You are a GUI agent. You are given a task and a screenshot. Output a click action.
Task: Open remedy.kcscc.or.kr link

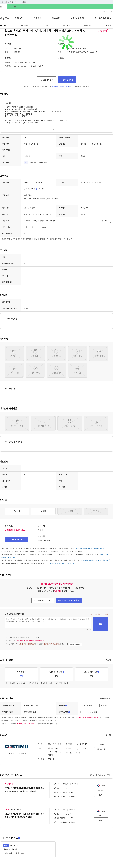click(x=30, y=641)
